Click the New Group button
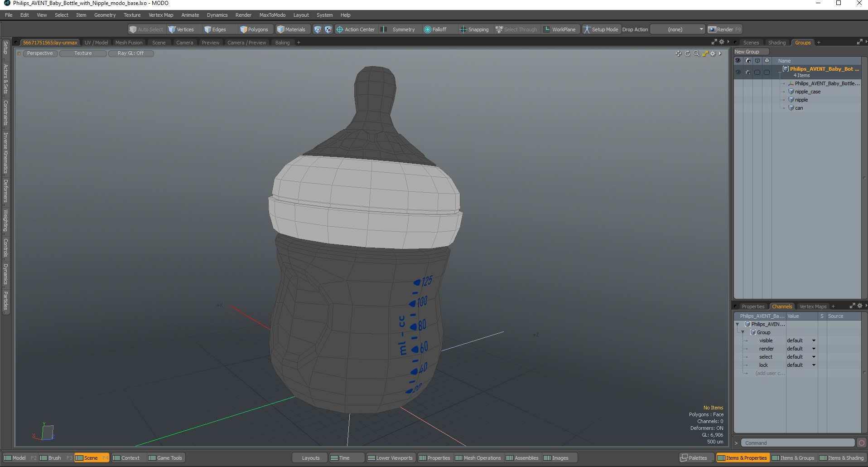 point(751,52)
